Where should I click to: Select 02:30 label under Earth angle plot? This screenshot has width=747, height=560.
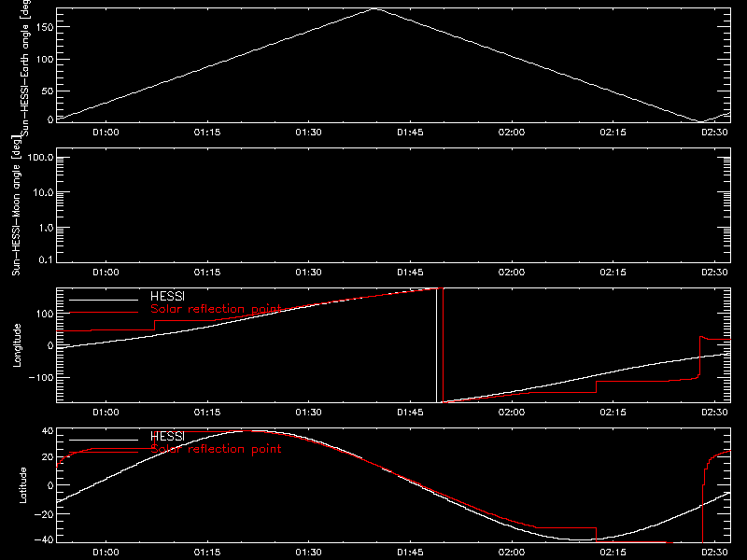point(714,133)
